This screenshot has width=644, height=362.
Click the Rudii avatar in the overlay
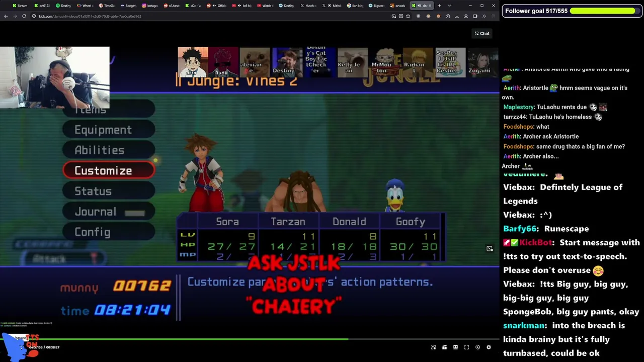coord(223,62)
